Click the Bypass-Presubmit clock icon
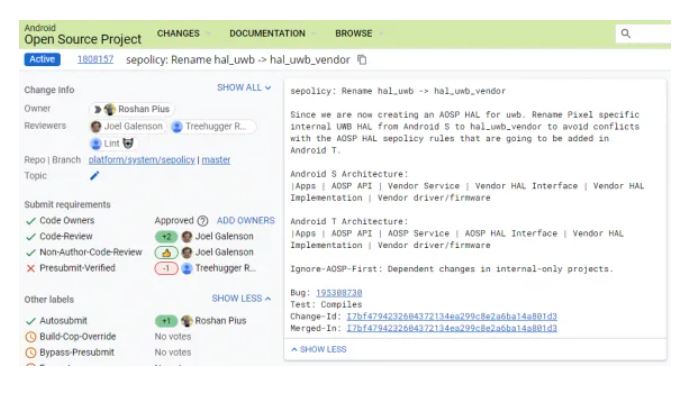The image size is (693, 407). (x=30, y=353)
